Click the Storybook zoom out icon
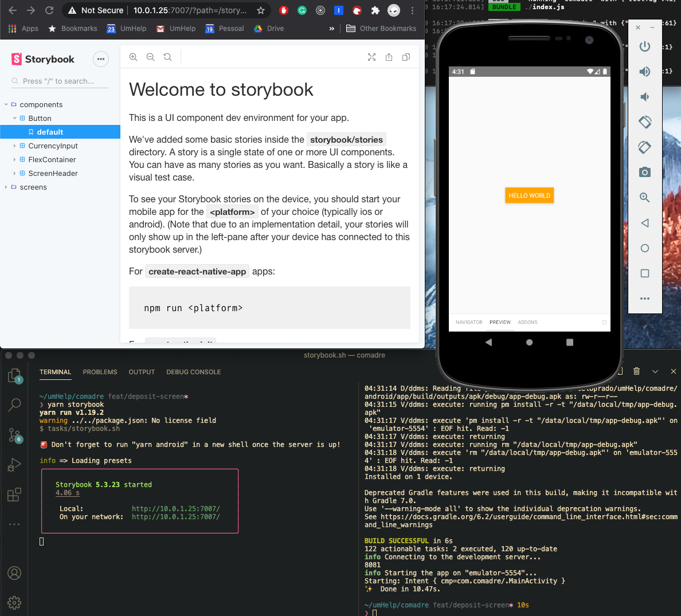This screenshot has width=681, height=616. [150, 57]
